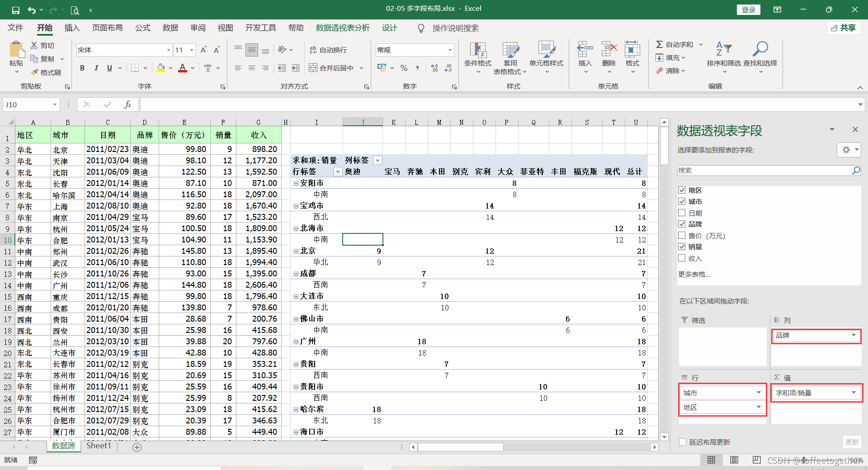Click the 共享 share button
868x470 pixels.
(x=844, y=28)
